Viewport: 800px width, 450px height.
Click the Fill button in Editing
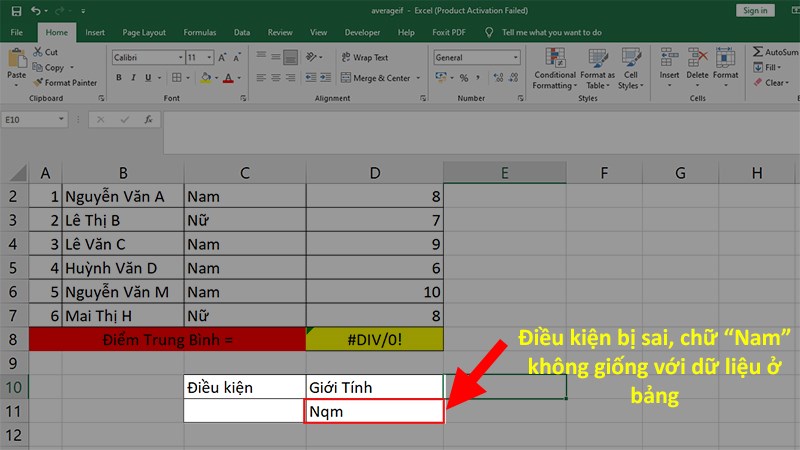click(x=767, y=67)
